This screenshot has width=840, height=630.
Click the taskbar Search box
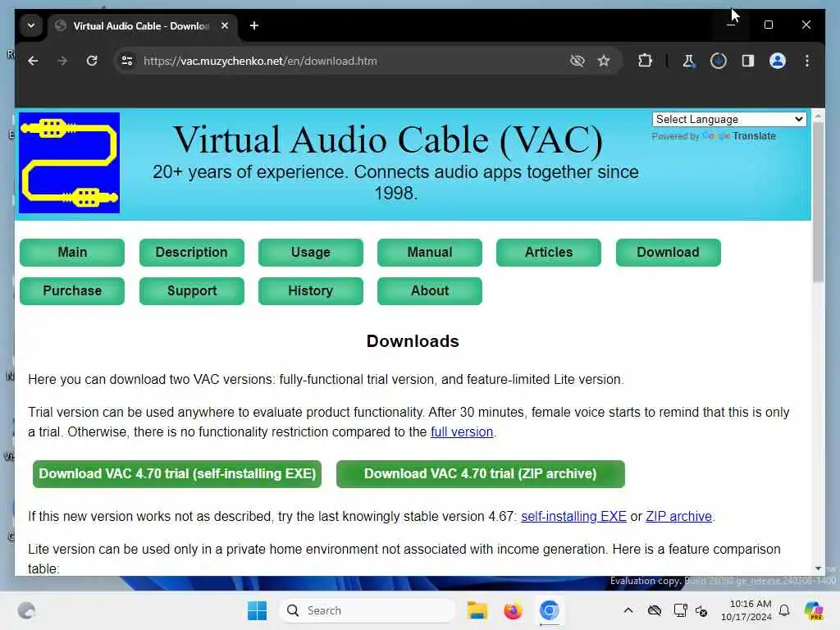tap(367, 610)
